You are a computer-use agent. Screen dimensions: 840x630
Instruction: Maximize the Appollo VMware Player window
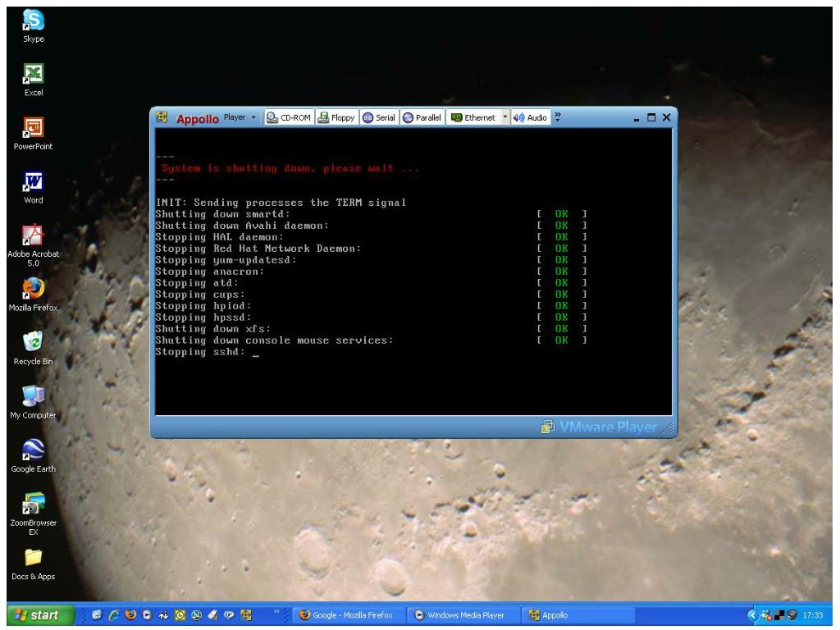pos(651,118)
